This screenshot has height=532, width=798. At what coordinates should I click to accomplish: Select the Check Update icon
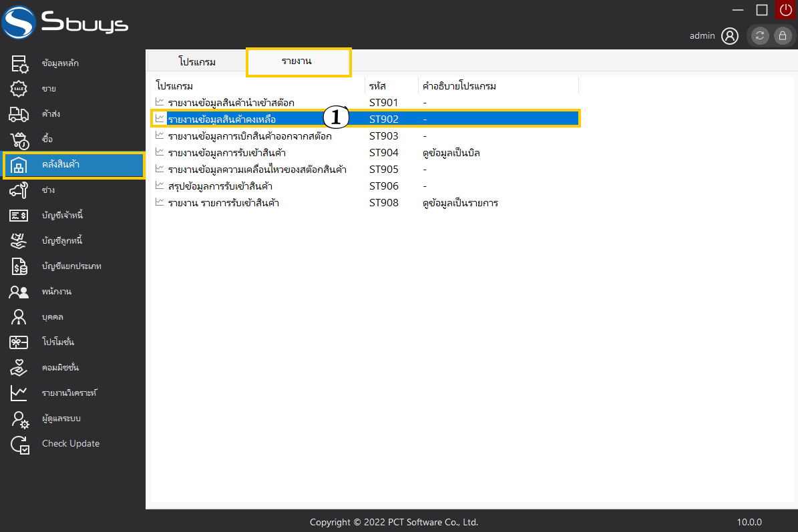[20, 444]
